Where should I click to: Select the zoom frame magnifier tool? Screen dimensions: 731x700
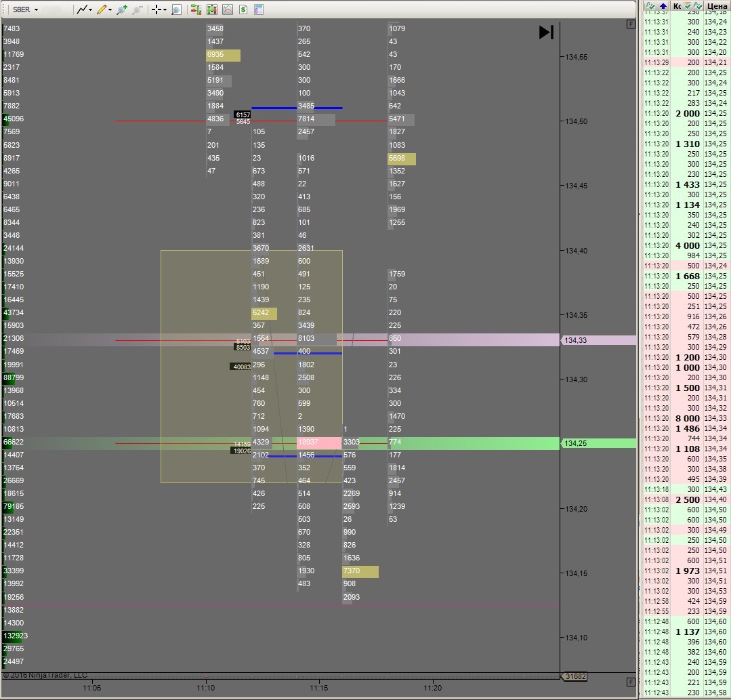tap(177, 9)
